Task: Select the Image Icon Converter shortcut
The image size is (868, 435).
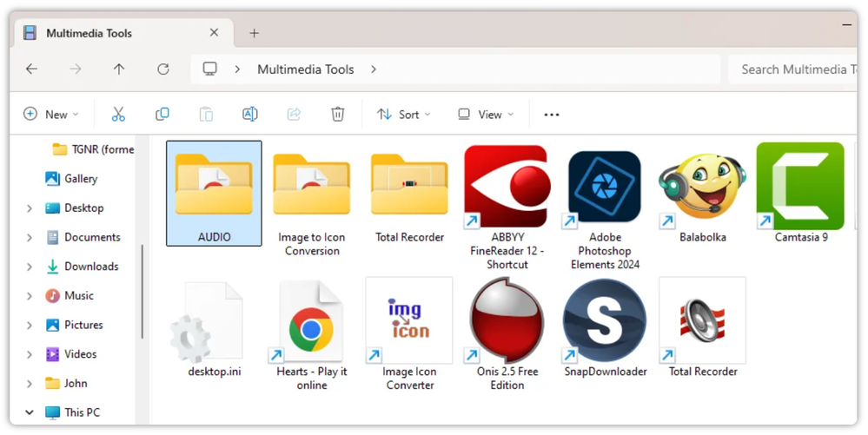Action: tap(409, 334)
